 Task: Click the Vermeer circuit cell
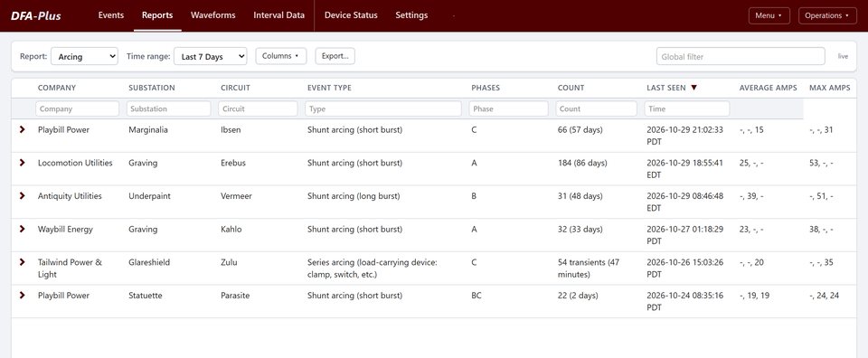point(236,196)
